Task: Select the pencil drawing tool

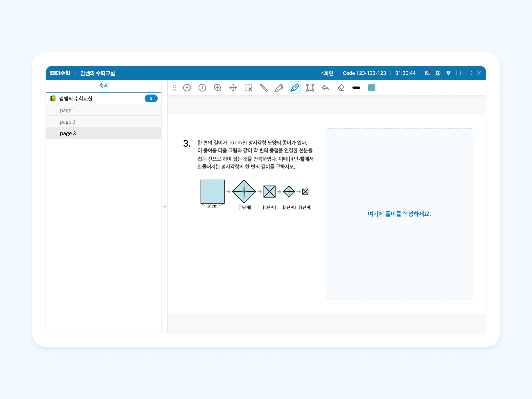Action: pos(279,88)
